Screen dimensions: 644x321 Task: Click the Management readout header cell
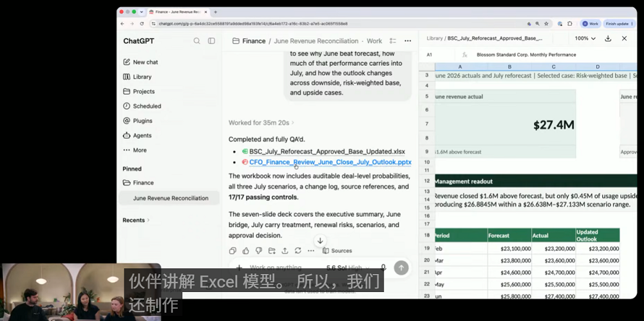point(536,181)
